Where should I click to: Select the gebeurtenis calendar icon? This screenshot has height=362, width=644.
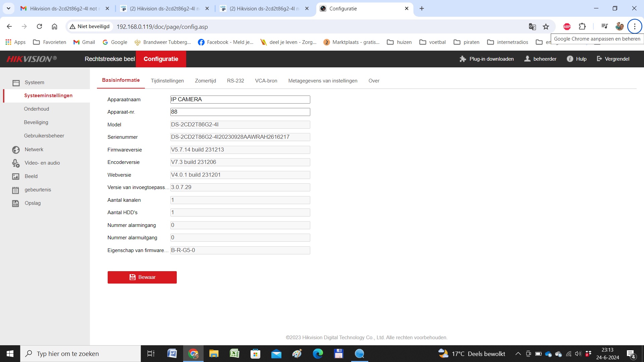point(16,190)
